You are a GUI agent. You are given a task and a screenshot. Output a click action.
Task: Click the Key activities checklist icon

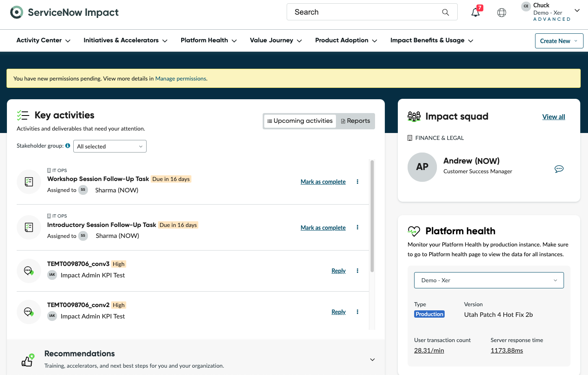[23, 116]
